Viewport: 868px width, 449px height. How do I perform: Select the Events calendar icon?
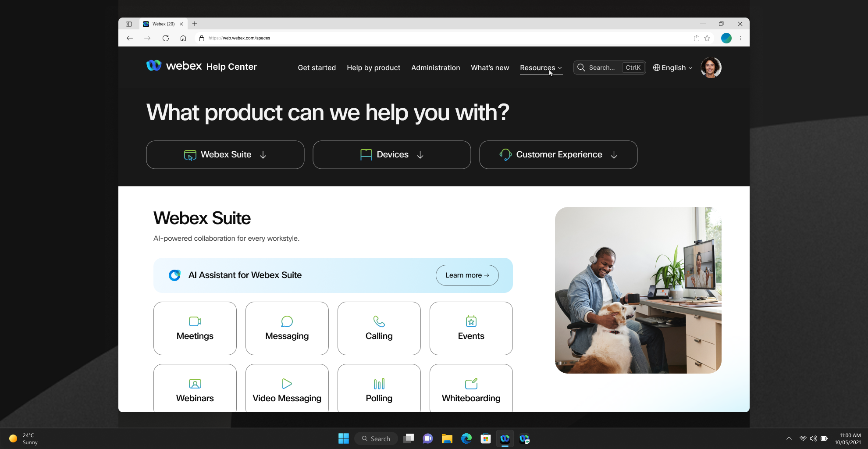tap(471, 321)
